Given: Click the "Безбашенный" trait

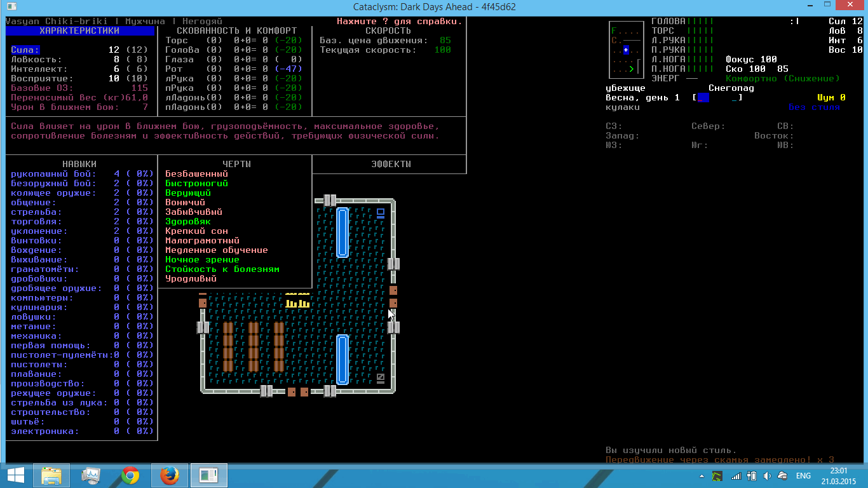Looking at the screenshot, I should [x=196, y=173].
